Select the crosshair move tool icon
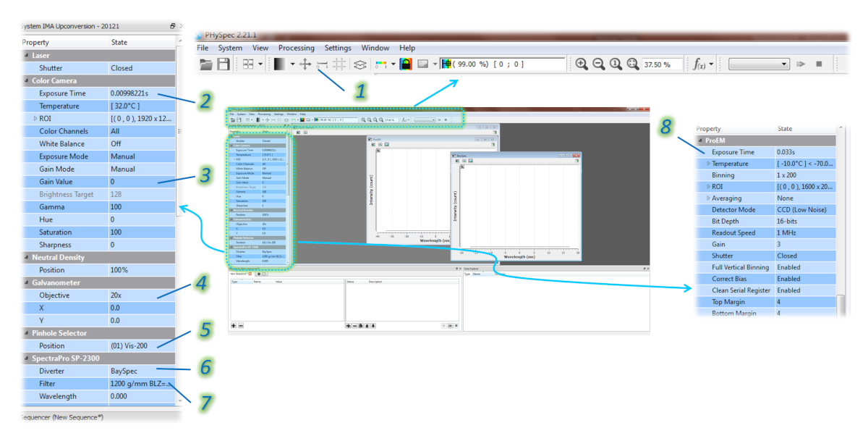The width and height of the screenshot is (868, 441). [x=305, y=64]
